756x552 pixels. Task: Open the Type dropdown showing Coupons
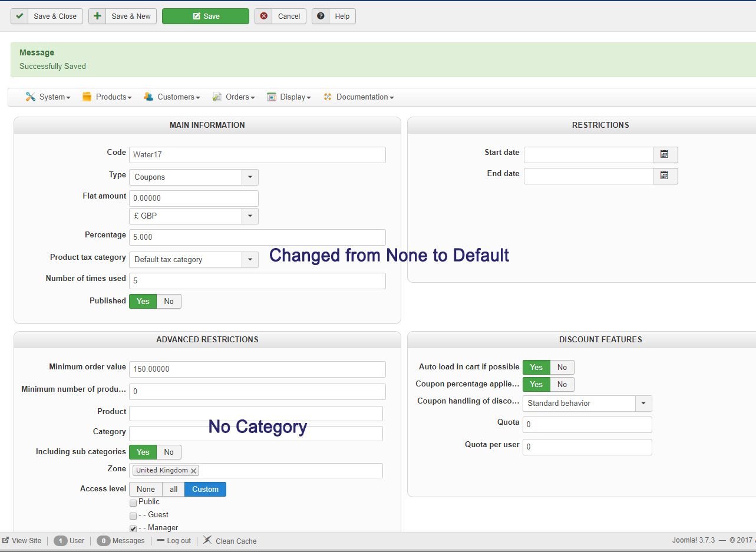[x=193, y=177]
